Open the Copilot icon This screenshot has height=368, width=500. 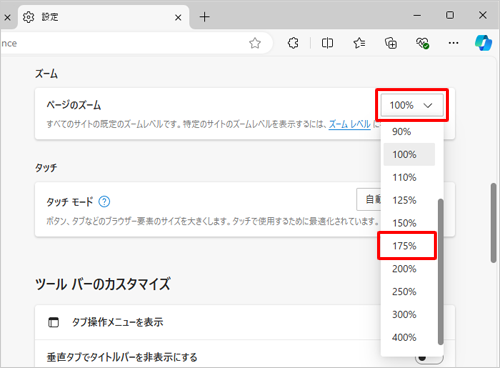coord(483,43)
